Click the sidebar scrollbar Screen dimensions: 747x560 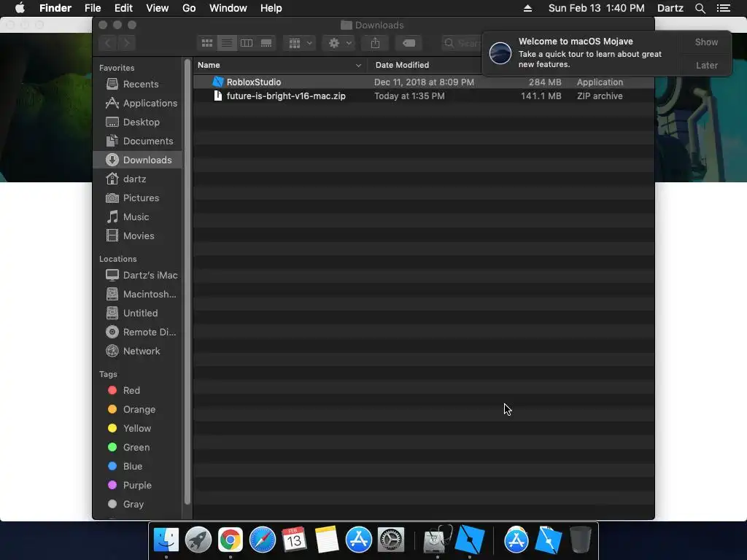click(x=187, y=282)
